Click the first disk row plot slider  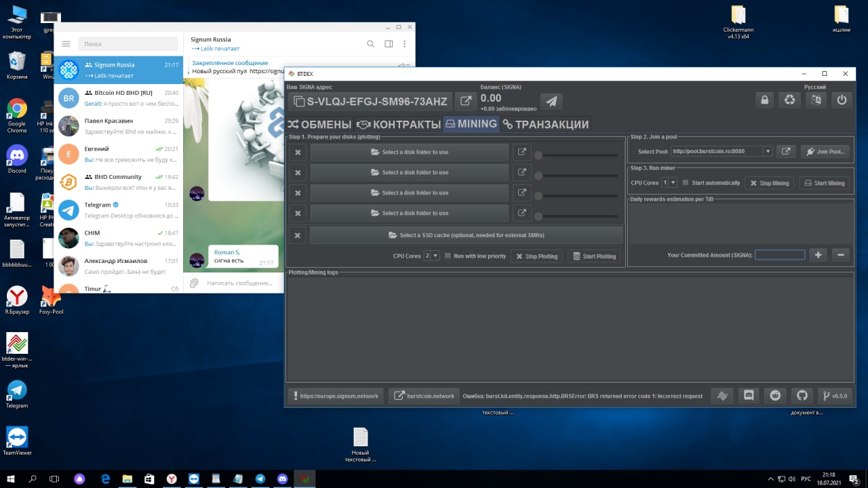(x=576, y=155)
